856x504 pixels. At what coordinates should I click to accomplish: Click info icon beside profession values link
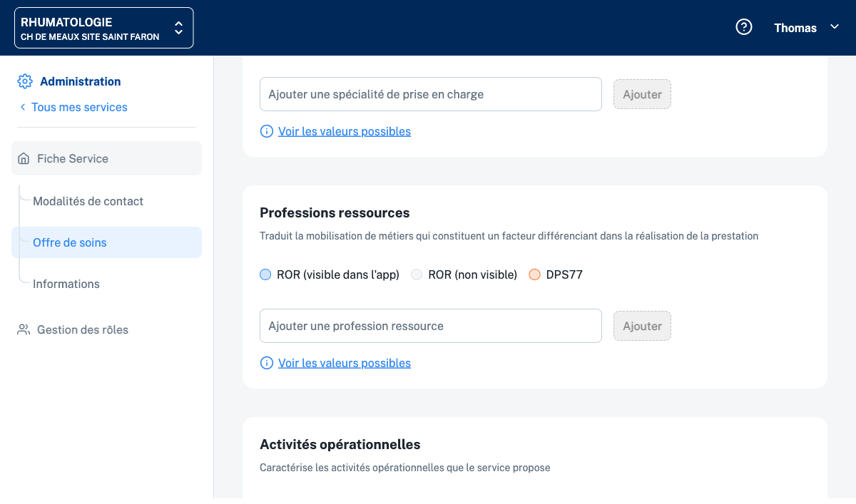pos(267,363)
